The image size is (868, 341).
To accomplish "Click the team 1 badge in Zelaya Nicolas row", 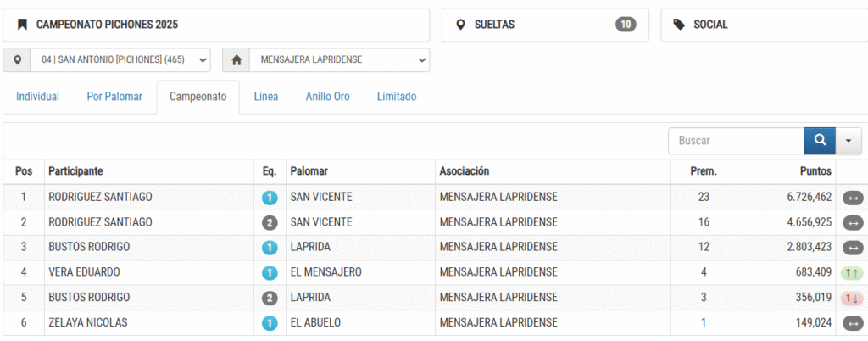I will pyautogui.click(x=270, y=323).
